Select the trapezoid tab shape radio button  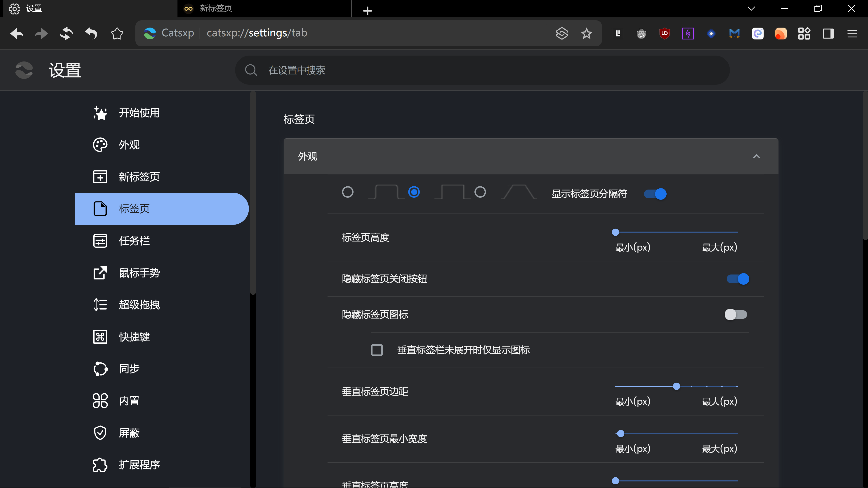coord(480,192)
